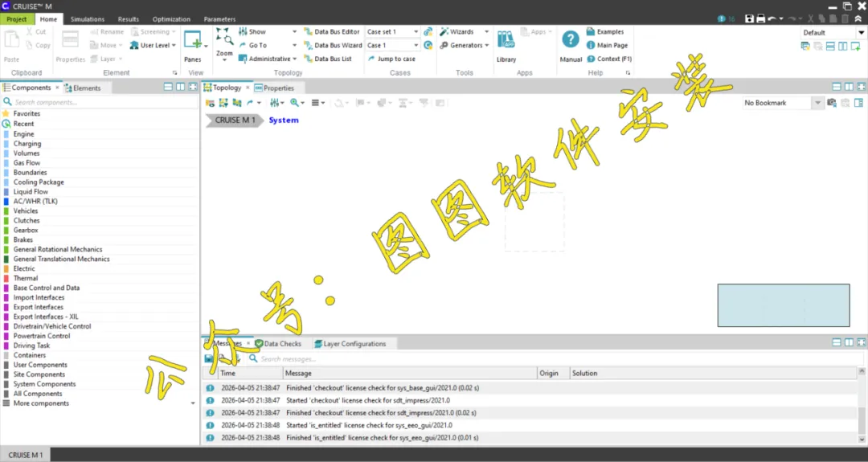Screen dimensions: 868x462
Task: Select the Favorites category
Action: pos(27,113)
